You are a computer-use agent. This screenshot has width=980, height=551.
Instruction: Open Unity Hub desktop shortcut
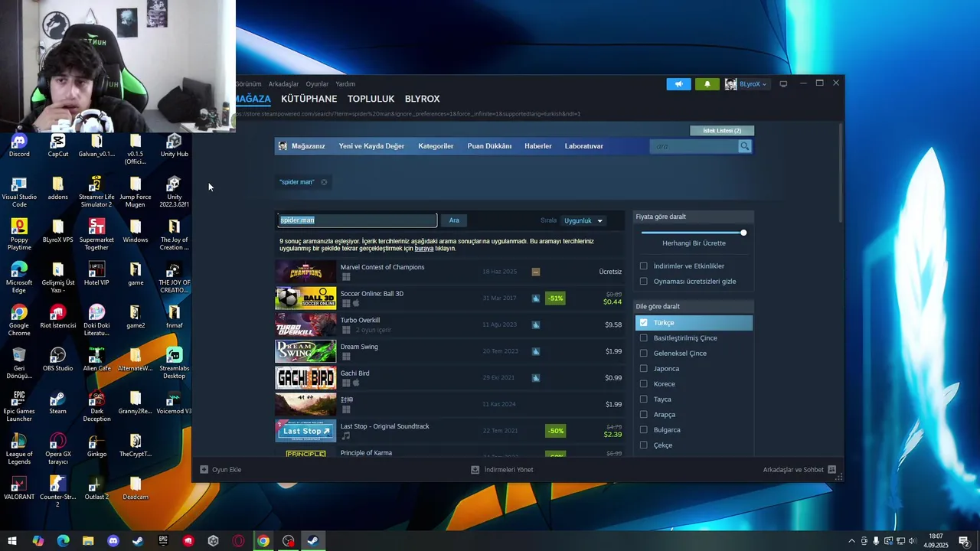(175, 145)
